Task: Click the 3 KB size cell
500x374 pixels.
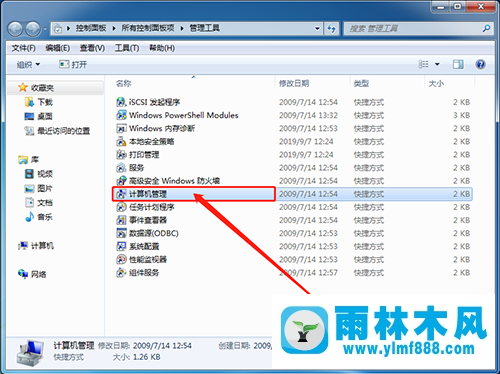Action: coord(461,115)
